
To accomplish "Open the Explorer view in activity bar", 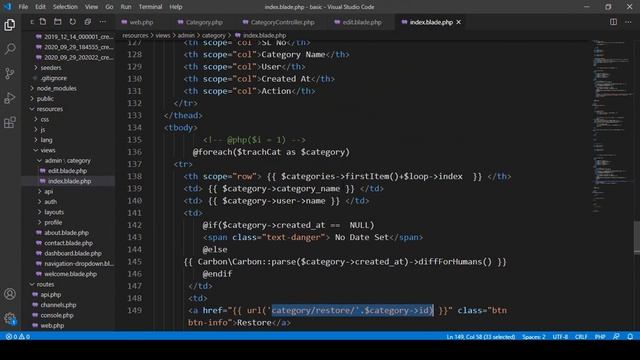I will coord(10,25).
